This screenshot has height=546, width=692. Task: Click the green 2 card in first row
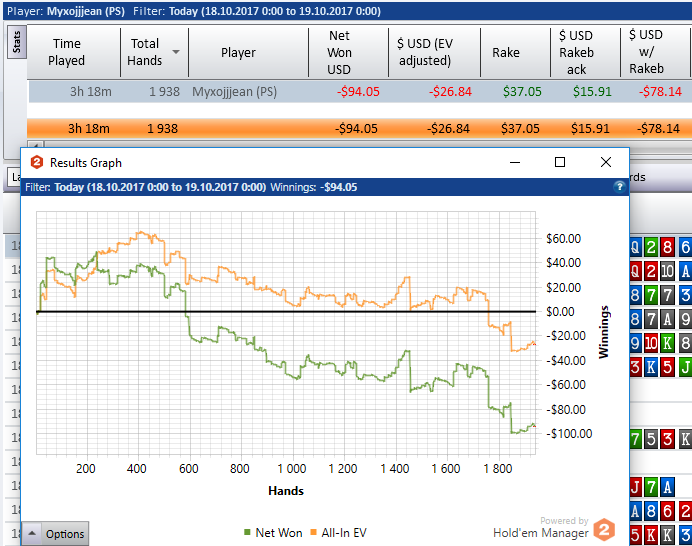click(651, 247)
